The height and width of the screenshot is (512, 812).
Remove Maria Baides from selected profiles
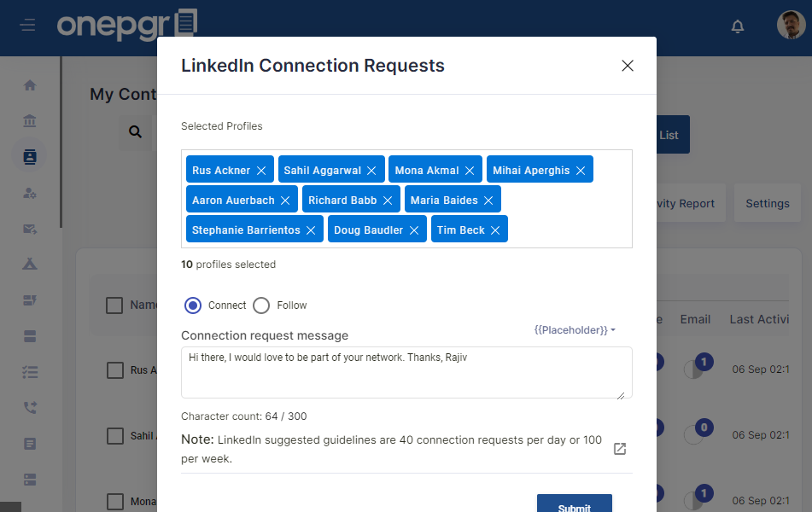pyautogui.click(x=488, y=201)
